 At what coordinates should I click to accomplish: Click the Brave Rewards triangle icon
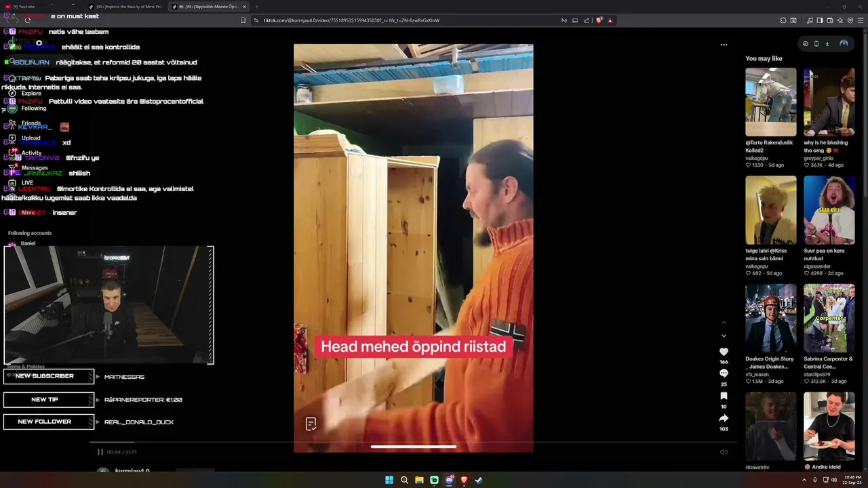tap(610, 20)
